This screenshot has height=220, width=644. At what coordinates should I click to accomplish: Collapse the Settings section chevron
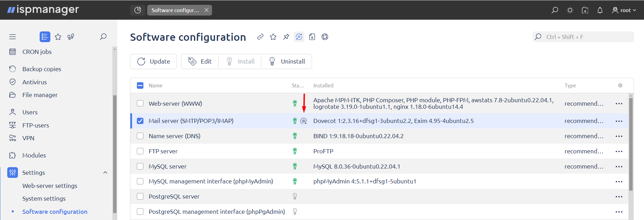pyautogui.click(x=105, y=172)
